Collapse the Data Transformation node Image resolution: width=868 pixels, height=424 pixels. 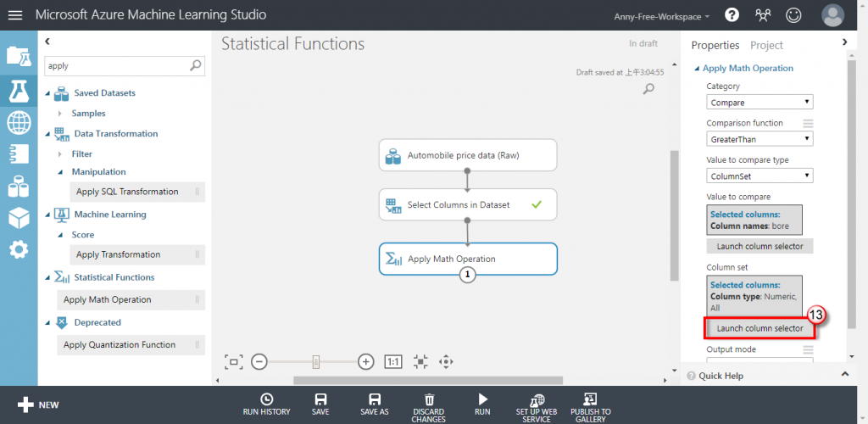click(47, 133)
